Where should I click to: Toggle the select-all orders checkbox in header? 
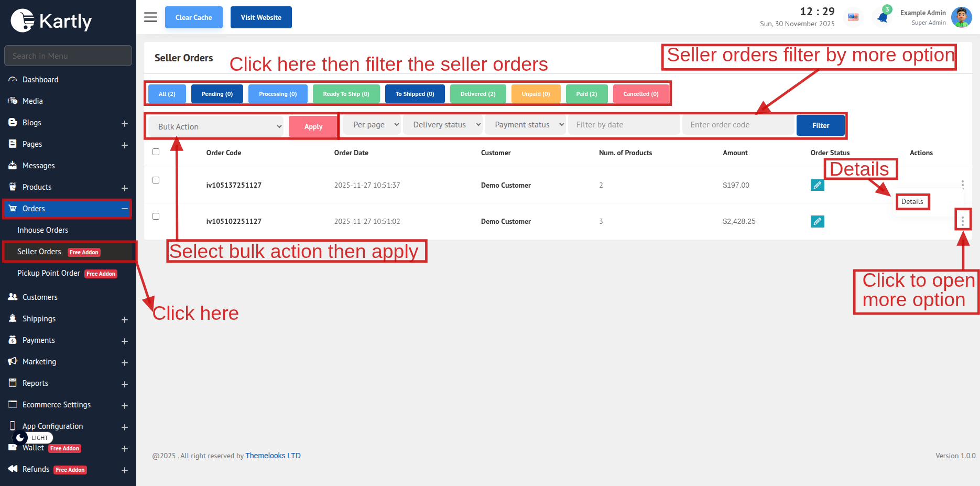click(156, 152)
